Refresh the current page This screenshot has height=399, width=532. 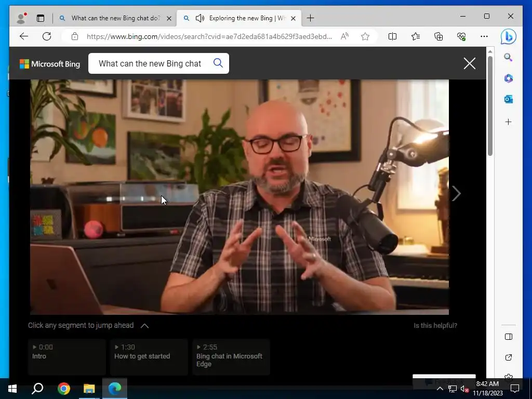click(x=47, y=36)
